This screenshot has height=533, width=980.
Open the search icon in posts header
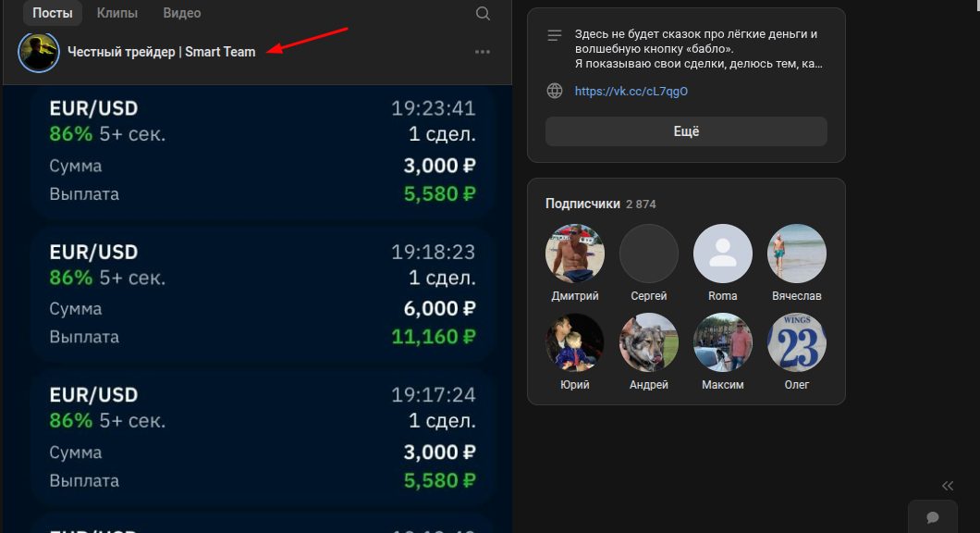point(483,13)
